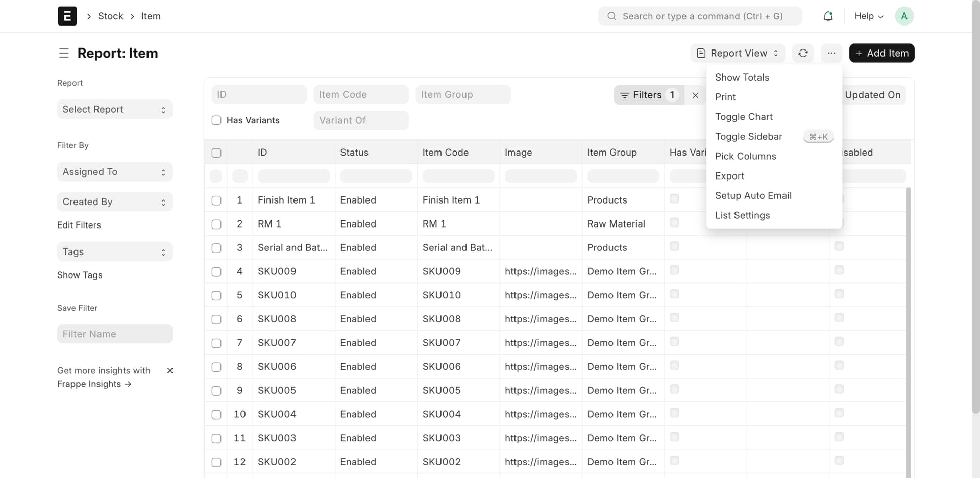Select the checkbox for Finish Item 1 row
This screenshot has width=980, height=478.
[216, 200]
